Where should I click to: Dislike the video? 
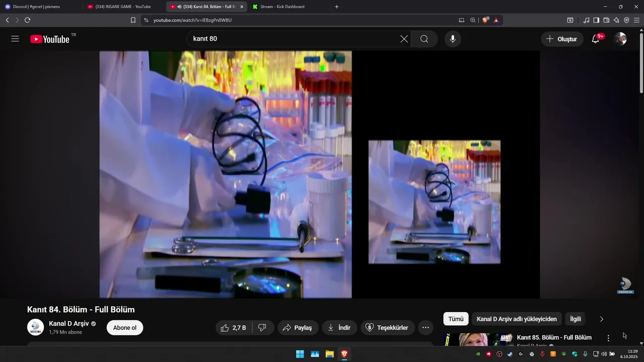(x=262, y=328)
